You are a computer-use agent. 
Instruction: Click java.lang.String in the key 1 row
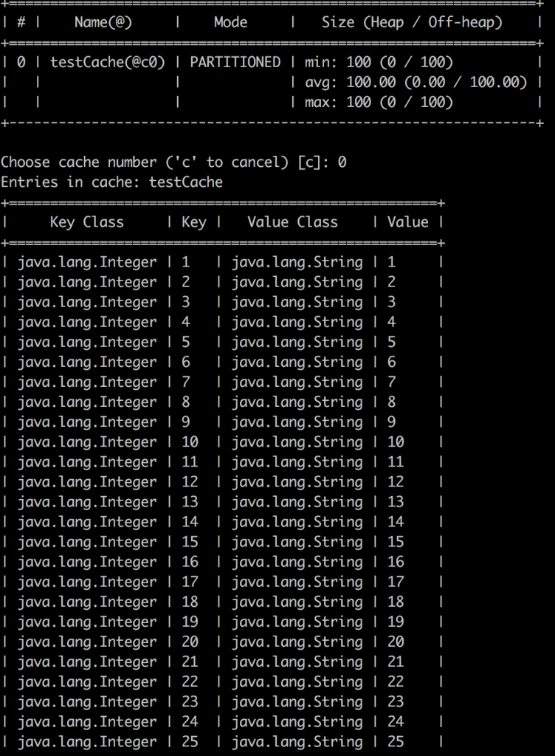[x=297, y=262]
